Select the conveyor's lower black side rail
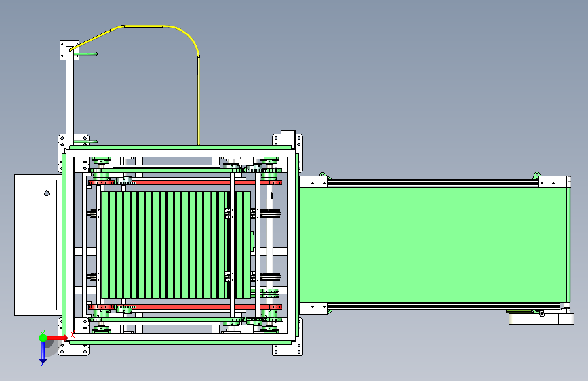The height and width of the screenshot is (381, 588). click(x=444, y=306)
